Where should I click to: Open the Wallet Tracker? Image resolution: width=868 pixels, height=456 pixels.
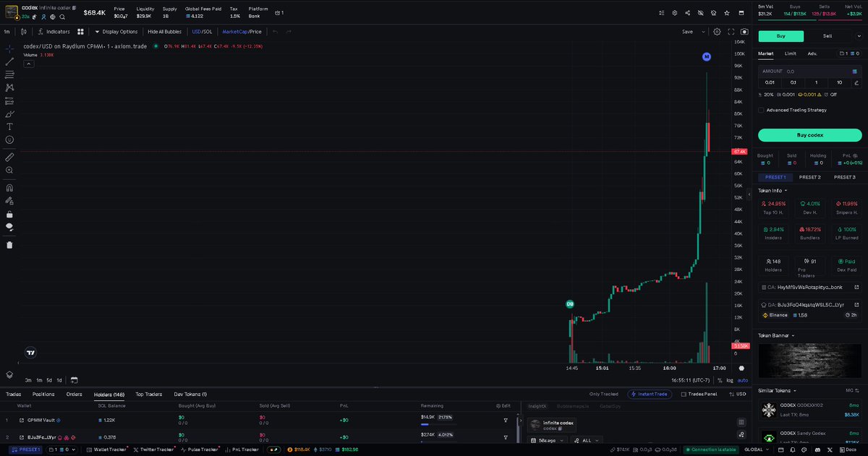[109, 449]
